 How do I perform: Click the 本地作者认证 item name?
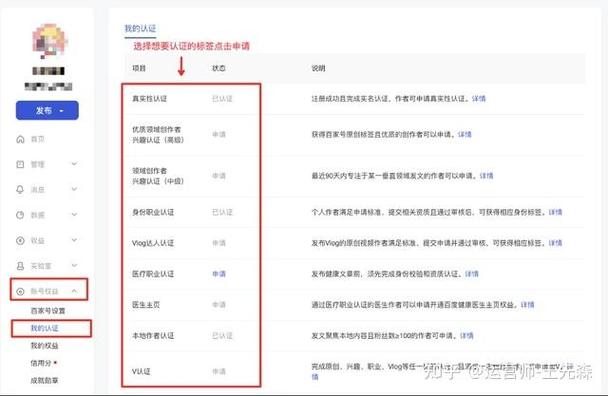point(153,335)
